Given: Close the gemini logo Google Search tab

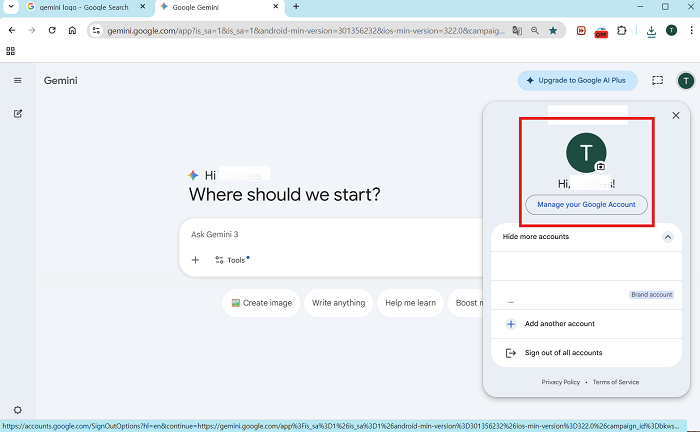Looking at the screenshot, I should click(x=142, y=7).
